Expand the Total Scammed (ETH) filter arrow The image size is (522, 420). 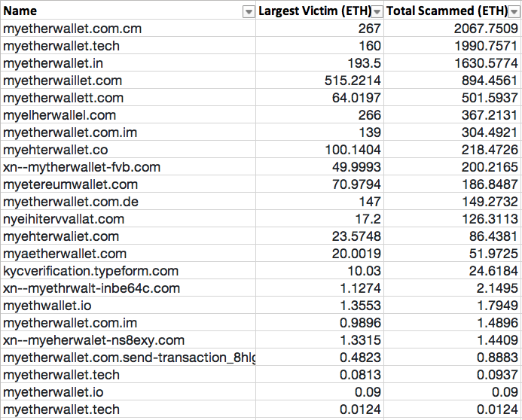click(514, 12)
